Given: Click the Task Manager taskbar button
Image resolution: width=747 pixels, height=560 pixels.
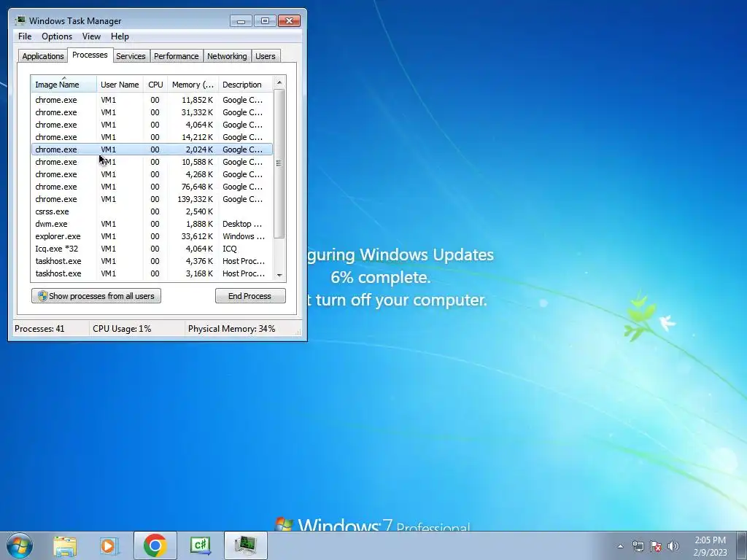Looking at the screenshot, I should coord(245,545).
